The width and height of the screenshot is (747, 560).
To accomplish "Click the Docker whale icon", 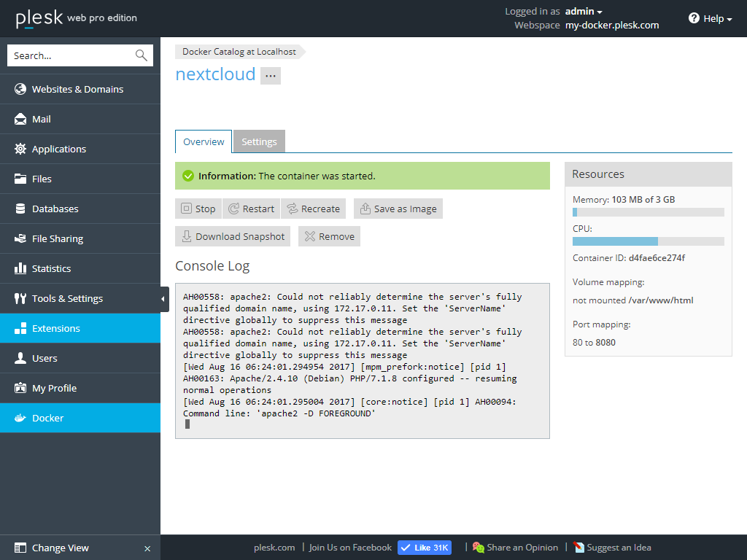I will 20,418.
